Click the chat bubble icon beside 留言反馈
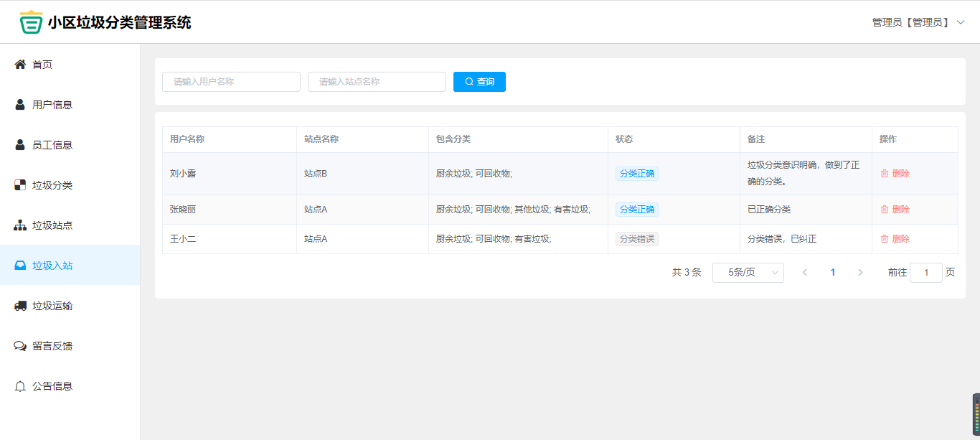The height and width of the screenshot is (440, 980). (x=20, y=346)
